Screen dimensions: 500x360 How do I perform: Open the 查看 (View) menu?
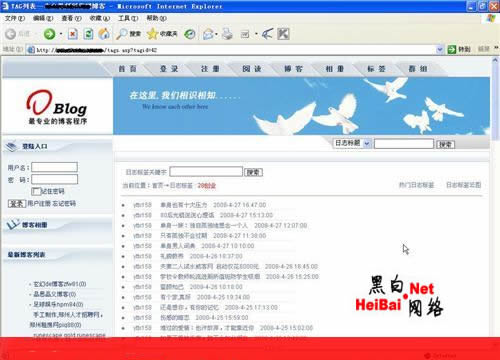tap(71, 18)
